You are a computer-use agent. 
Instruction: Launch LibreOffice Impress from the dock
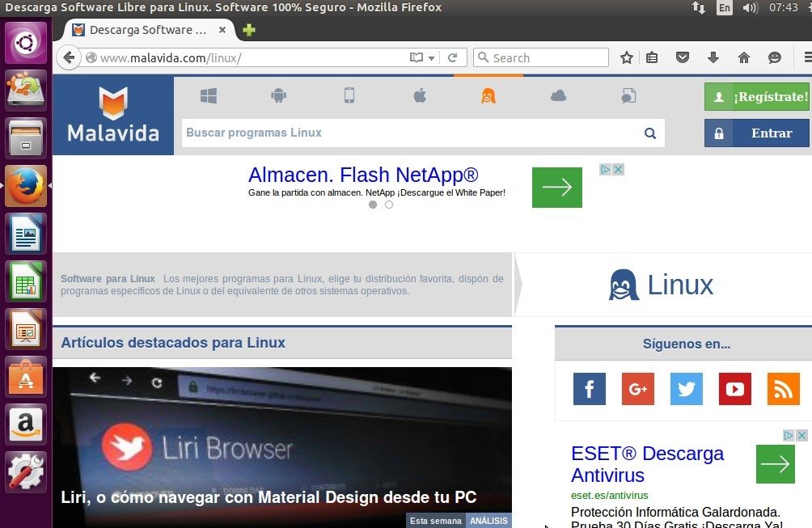25,329
